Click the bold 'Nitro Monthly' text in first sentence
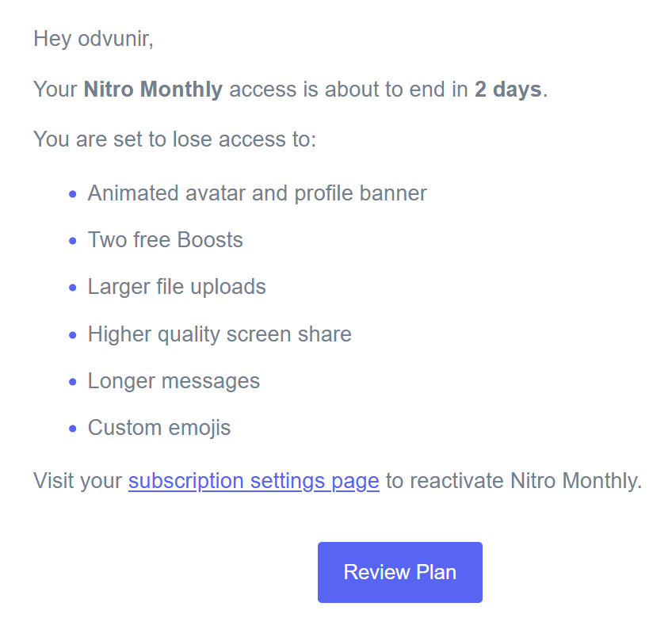 coord(153,90)
